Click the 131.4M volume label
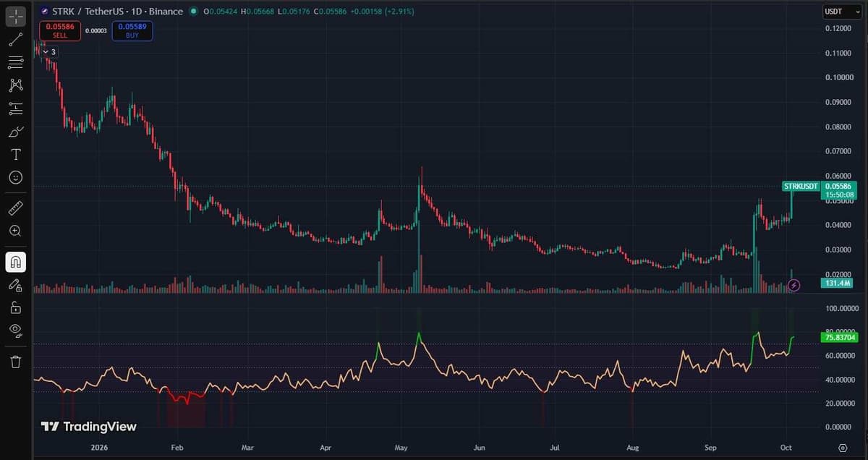The height and width of the screenshot is (460, 868). coord(837,283)
